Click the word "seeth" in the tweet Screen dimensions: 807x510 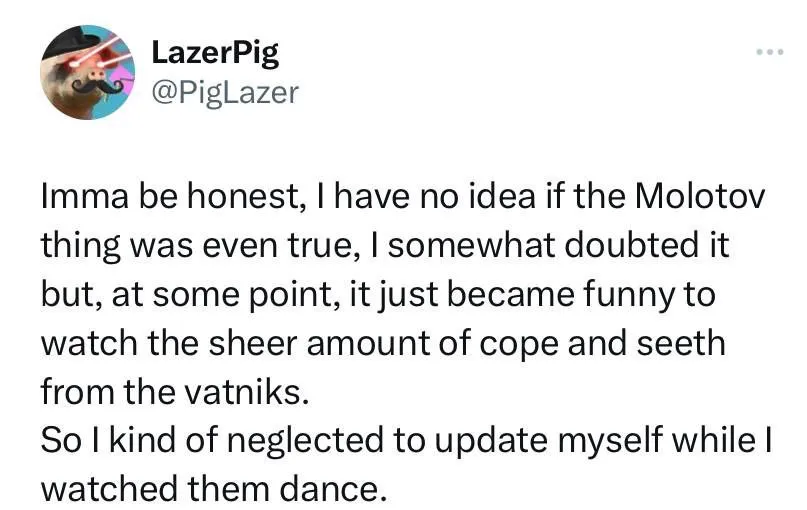683,344
